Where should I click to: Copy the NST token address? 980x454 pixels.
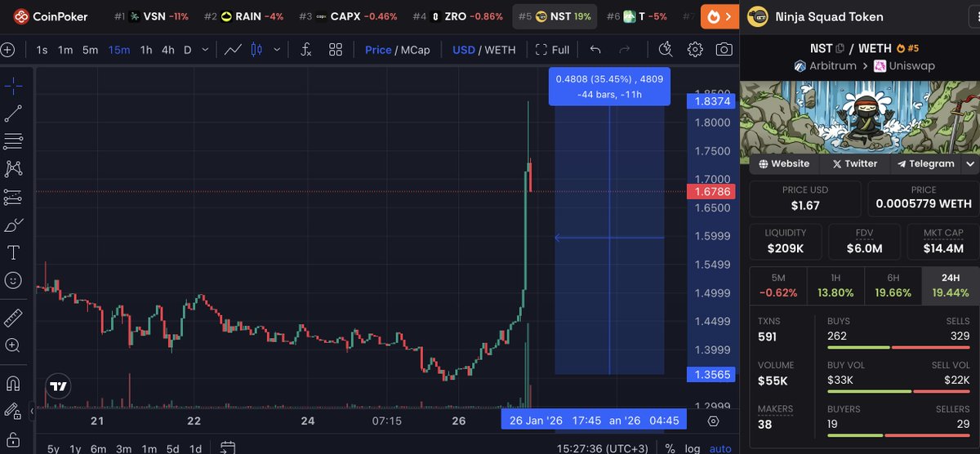(x=840, y=49)
